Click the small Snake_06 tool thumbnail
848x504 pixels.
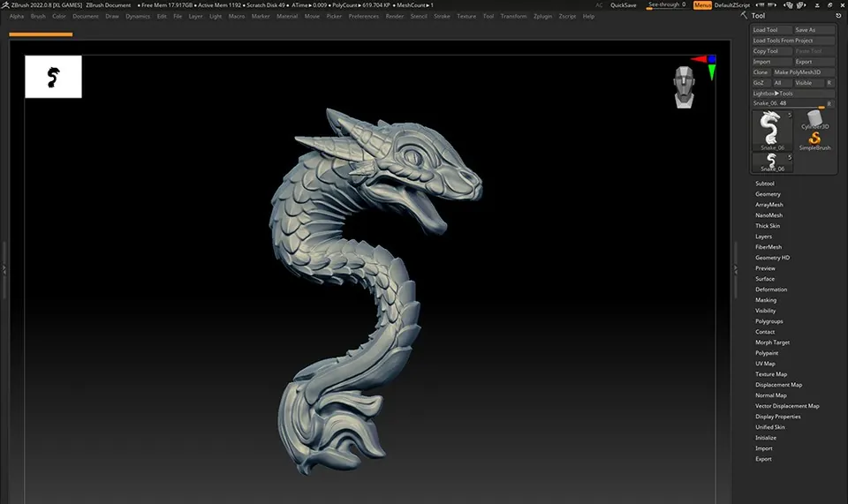(772, 162)
